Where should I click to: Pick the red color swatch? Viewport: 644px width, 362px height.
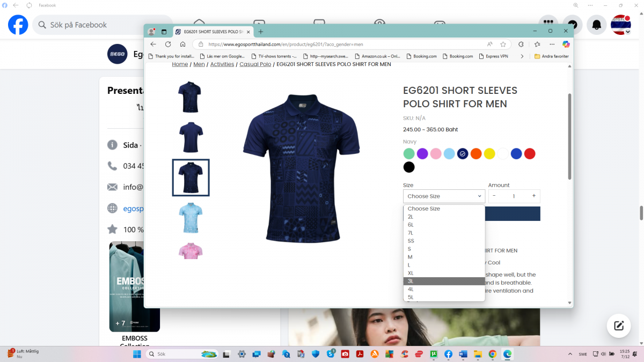pos(530,154)
